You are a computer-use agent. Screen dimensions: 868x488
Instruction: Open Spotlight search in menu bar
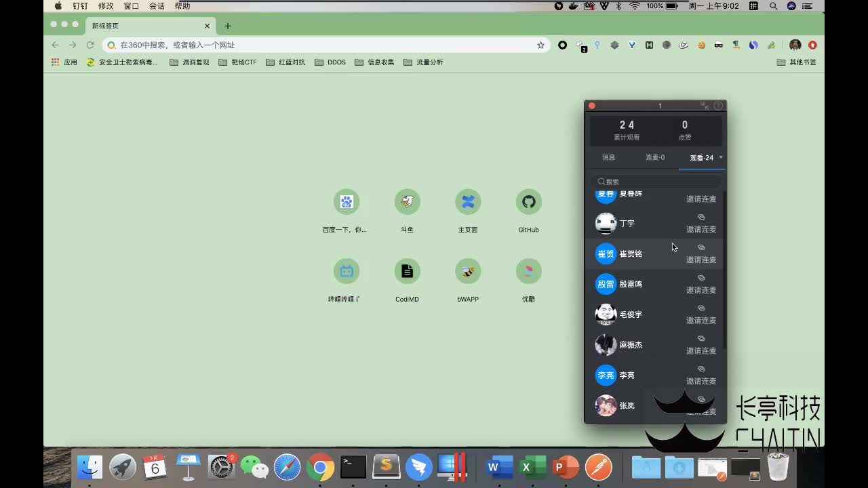[773, 6]
